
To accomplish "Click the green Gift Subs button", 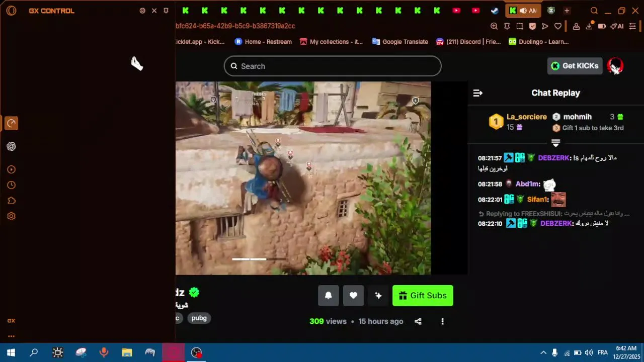I will [423, 296].
